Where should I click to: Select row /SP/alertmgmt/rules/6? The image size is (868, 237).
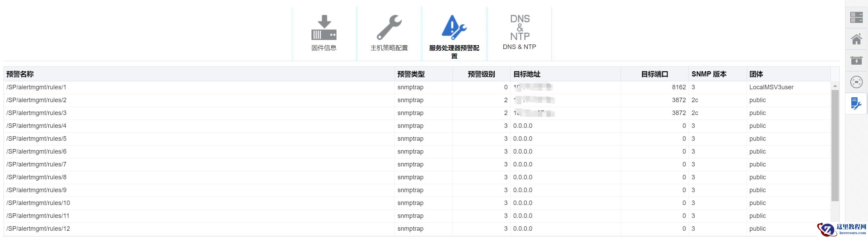417,152
